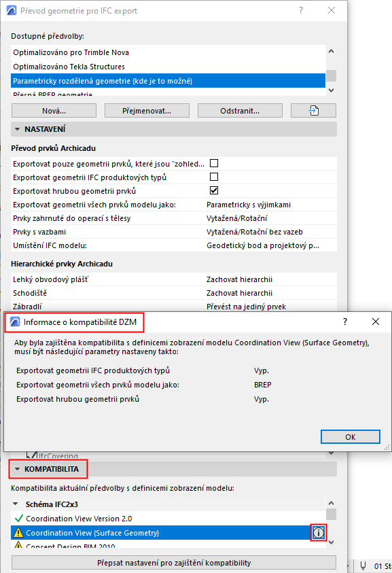Click the help question mark in the Informace o kompatibilitě DZM dialog
392x573 pixels.
345,322
